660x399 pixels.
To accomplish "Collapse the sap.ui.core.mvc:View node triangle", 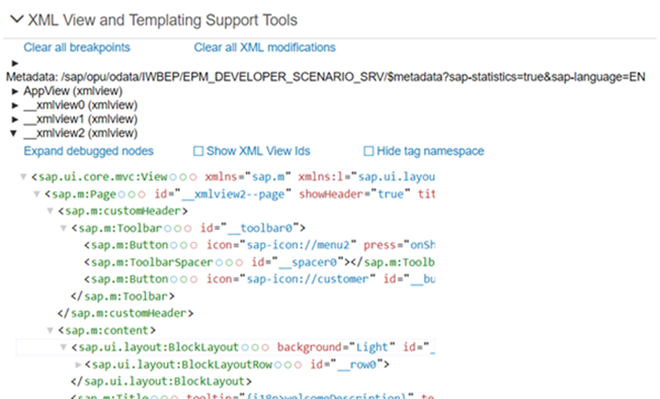I will [24, 177].
